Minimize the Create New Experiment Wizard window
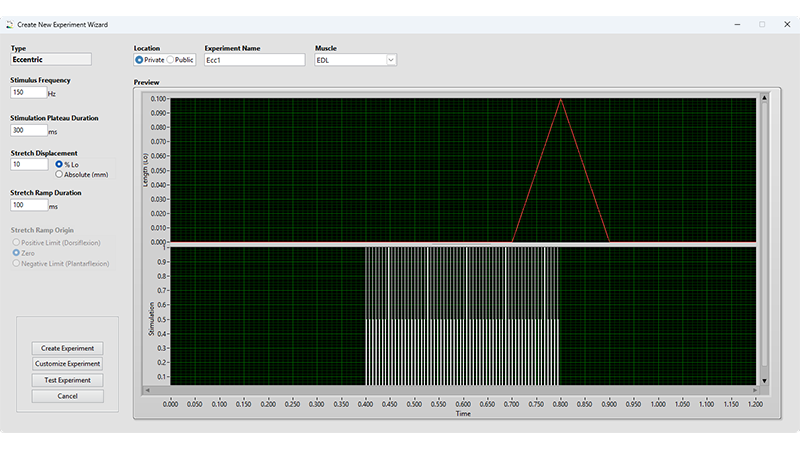800x450 pixels. [x=735, y=23]
